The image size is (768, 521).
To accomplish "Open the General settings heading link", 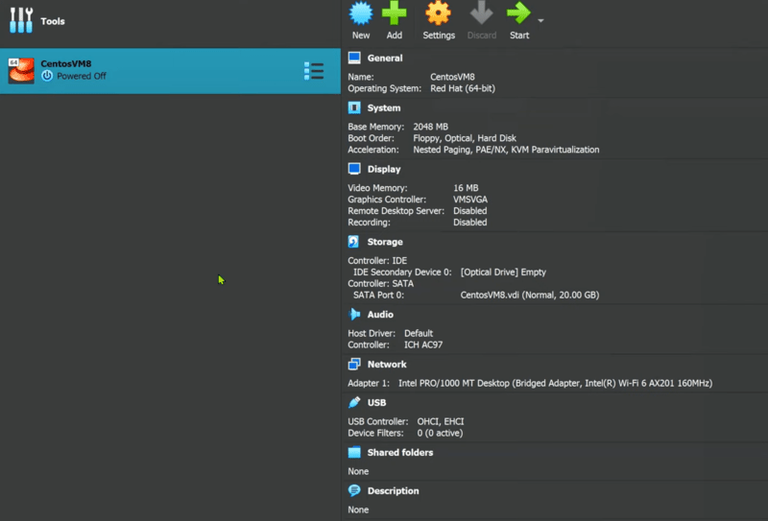I will (x=385, y=58).
